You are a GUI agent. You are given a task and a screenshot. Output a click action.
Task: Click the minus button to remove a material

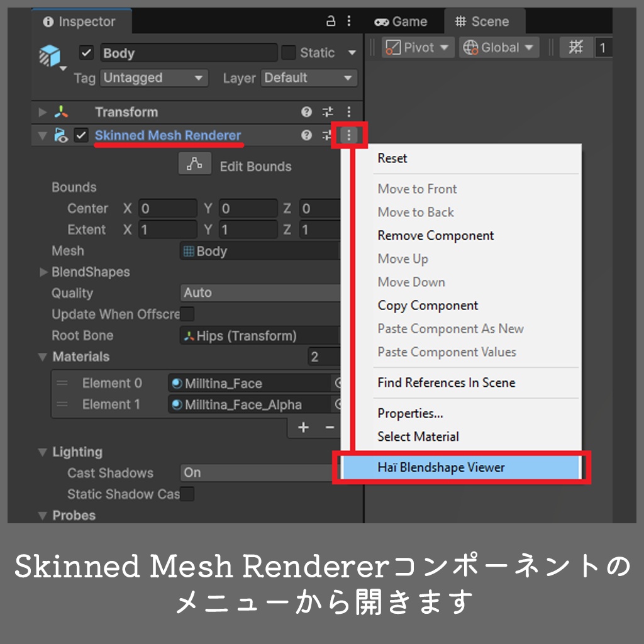(330, 428)
